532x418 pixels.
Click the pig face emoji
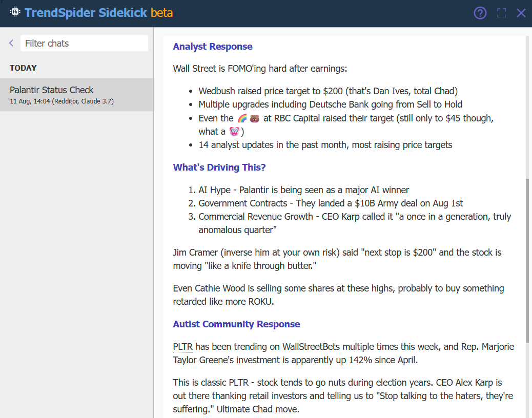point(234,132)
